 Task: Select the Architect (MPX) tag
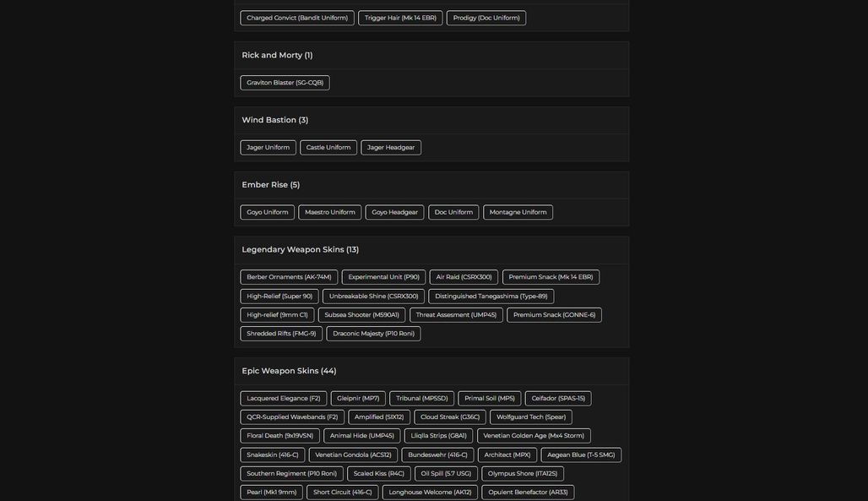coord(507,455)
